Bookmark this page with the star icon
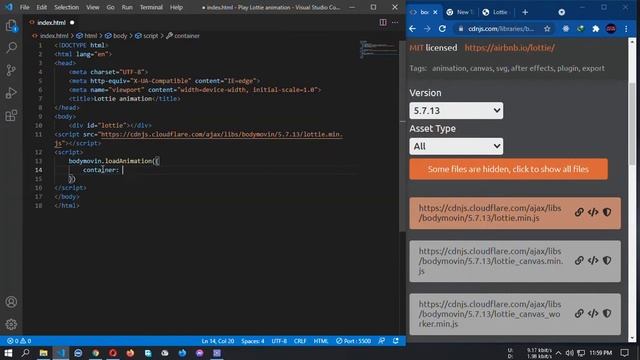This screenshot has height=360, width=640. tap(547, 29)
